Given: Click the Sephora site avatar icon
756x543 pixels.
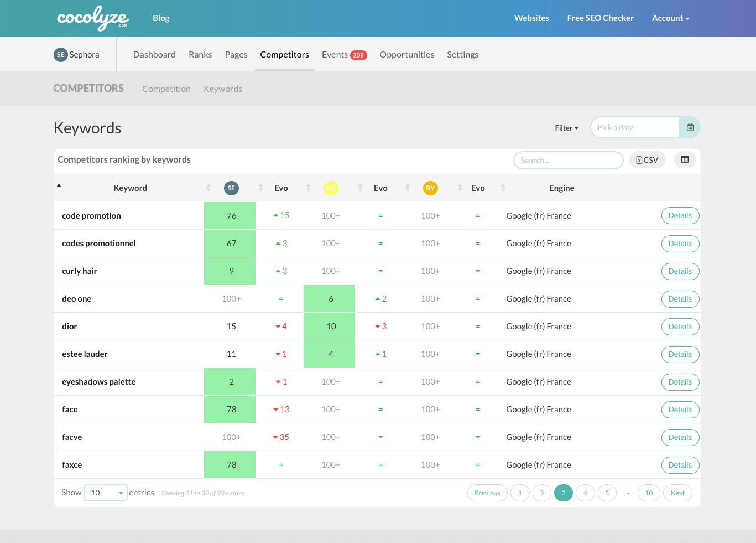Looking at the screenshot, I should (60, 55).
